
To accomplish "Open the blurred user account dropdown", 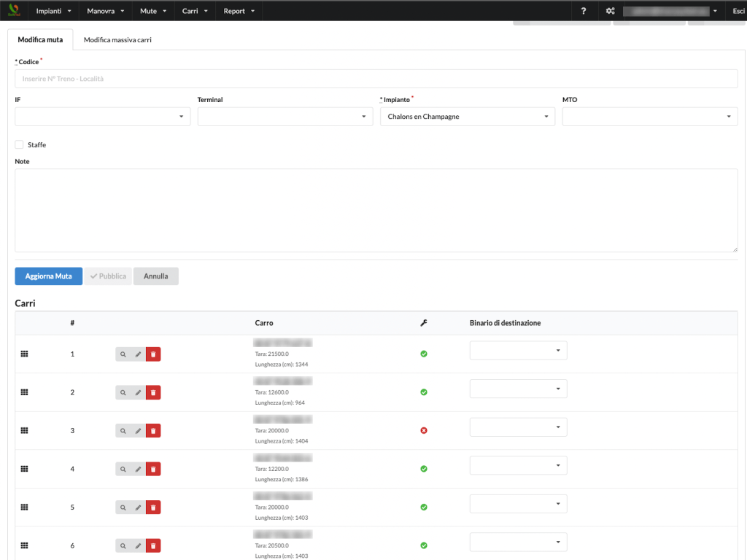I will click(x=670, y=11).
